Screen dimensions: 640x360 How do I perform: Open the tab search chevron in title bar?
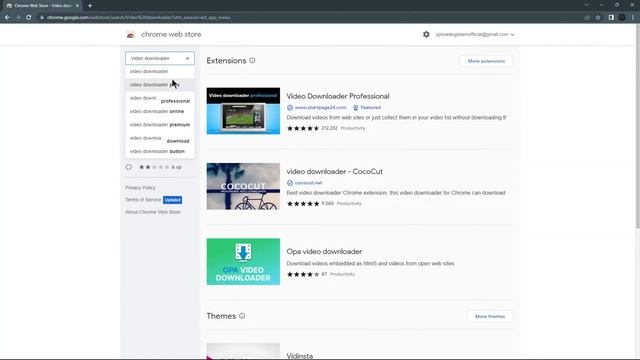pos(586,5)
